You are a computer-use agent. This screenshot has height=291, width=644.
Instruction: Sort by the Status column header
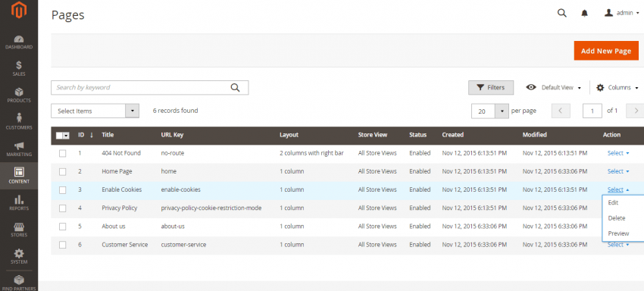pos(417,135)
